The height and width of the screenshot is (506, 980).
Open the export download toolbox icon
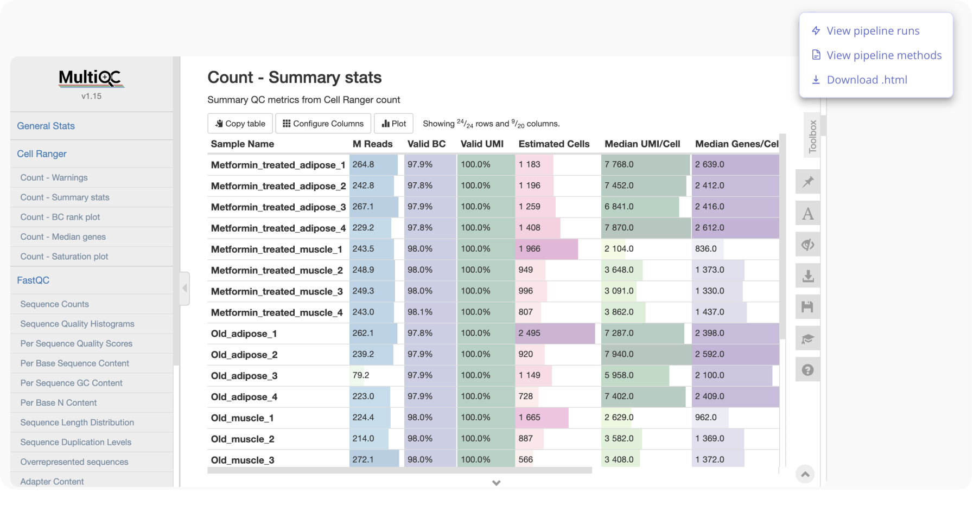pos(807,276)
